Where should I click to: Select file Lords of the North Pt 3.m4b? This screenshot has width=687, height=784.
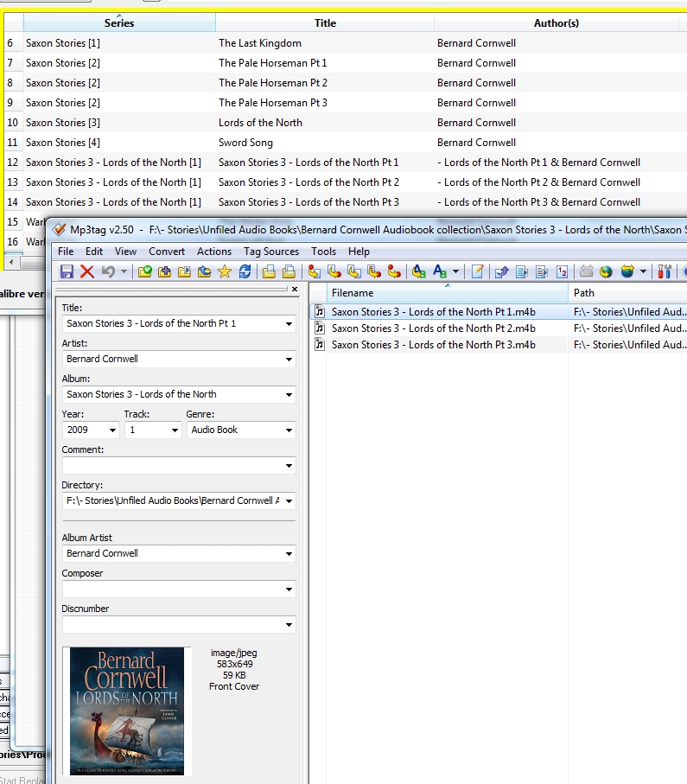point(434,345)
